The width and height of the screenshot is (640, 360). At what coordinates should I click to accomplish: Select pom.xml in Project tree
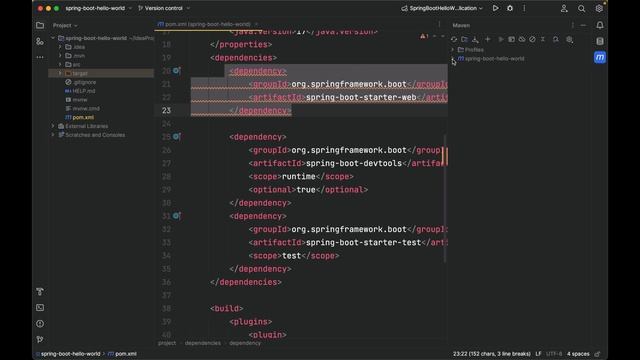coord(83,117)
